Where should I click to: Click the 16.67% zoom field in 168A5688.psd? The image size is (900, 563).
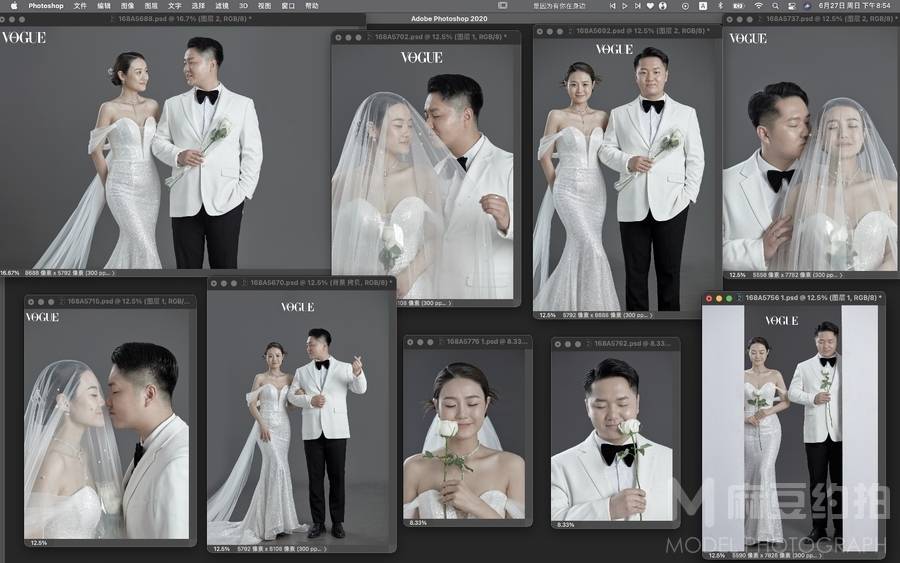pyautogui.click(x=10, y=273)
